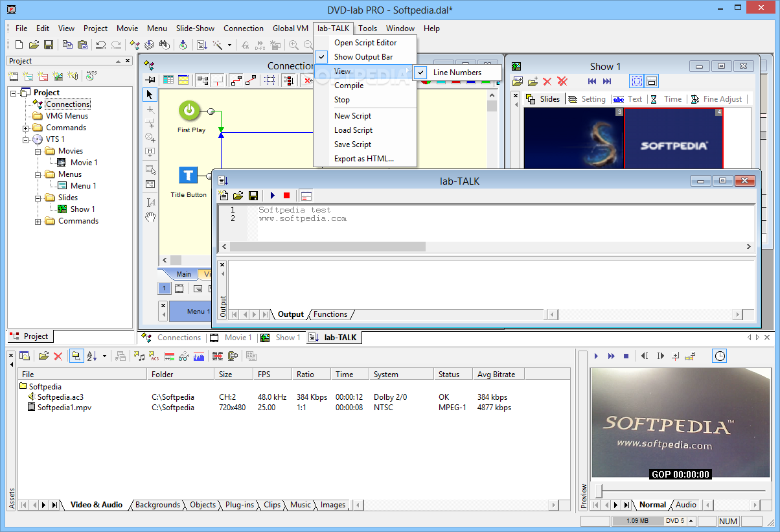Open the sort A-Z dropdown arrow in Assets

(104, 356)
